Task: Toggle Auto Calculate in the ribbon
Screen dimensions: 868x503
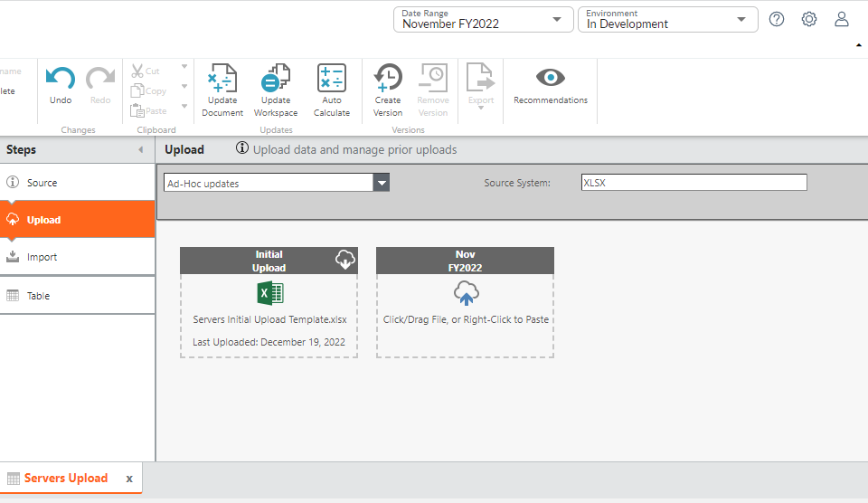Action: (331, 80)
